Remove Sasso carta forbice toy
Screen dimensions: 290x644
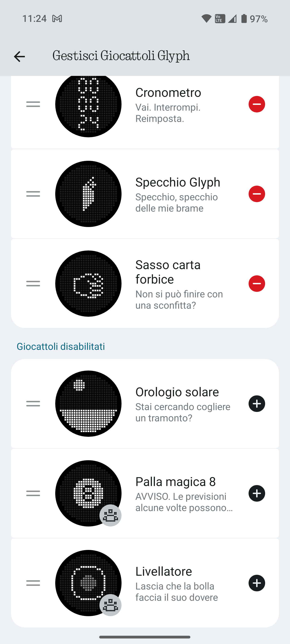tap(256, 284)
